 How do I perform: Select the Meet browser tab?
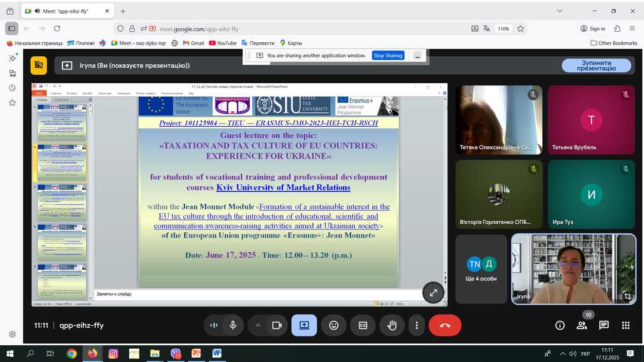click(64, 11)
